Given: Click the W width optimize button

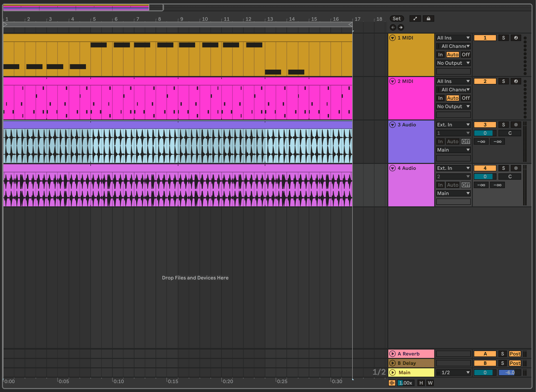Looking at the screenshot, I should click(430, 383).
